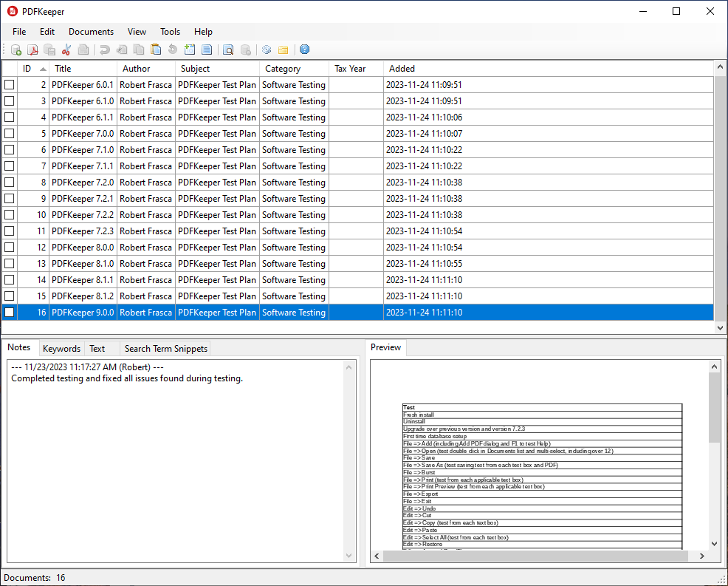
Task: Click the Undo arrow toolbar icon
Action: [105, 50]
